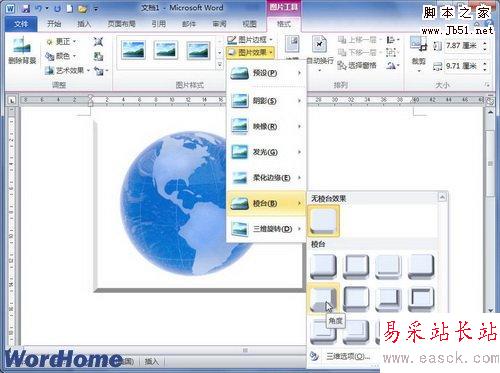Select the third picture style thumbnail
Viewport: 500px width, 373px height.
click(198, 50)
